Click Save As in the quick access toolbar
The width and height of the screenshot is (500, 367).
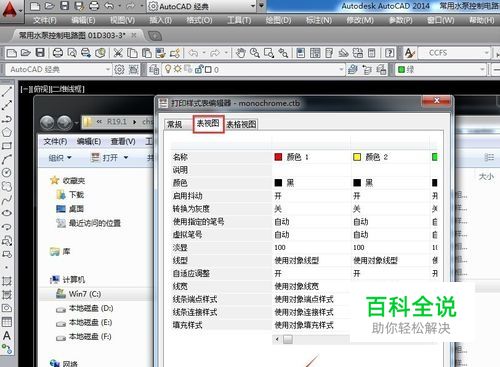coord(79,6)
